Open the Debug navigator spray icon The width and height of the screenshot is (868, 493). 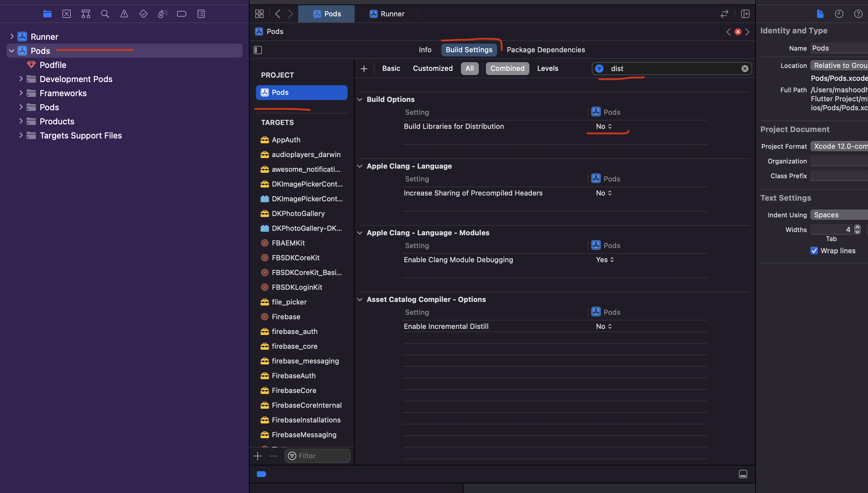pyautogui.click(x=163, y=14)
